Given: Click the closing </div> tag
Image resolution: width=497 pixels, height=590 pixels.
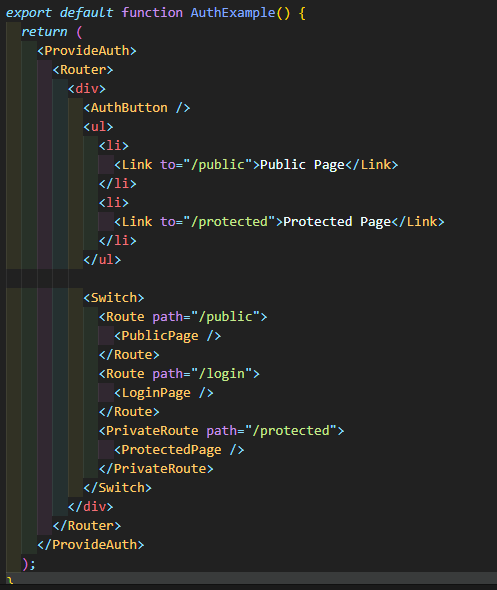Looking at the screenshot, I should coord(91,507).
